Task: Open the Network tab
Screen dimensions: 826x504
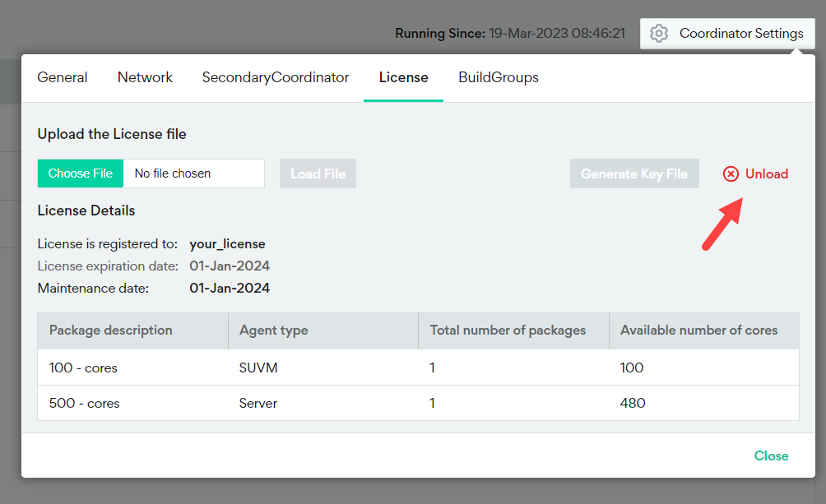Action: click(145, 77)
